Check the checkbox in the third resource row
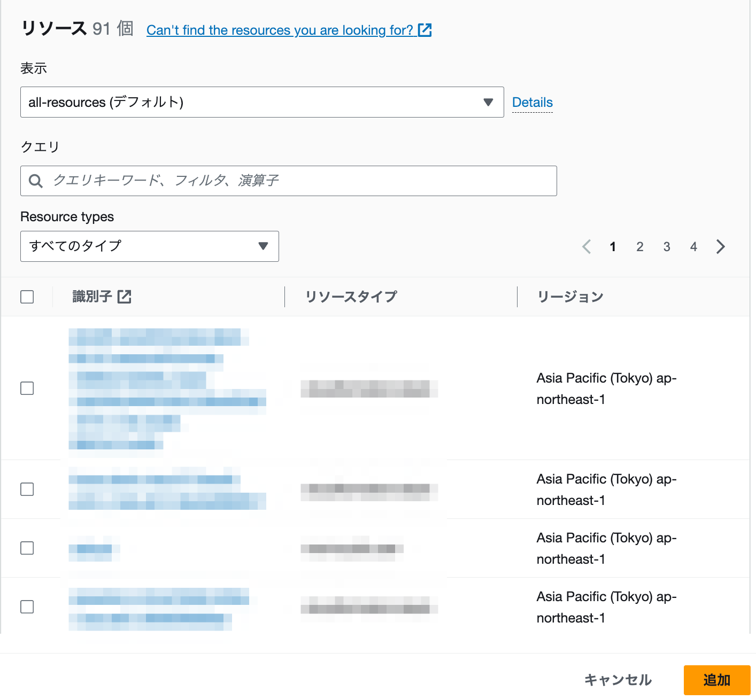756x700 pixels. (x=27, y=548)
